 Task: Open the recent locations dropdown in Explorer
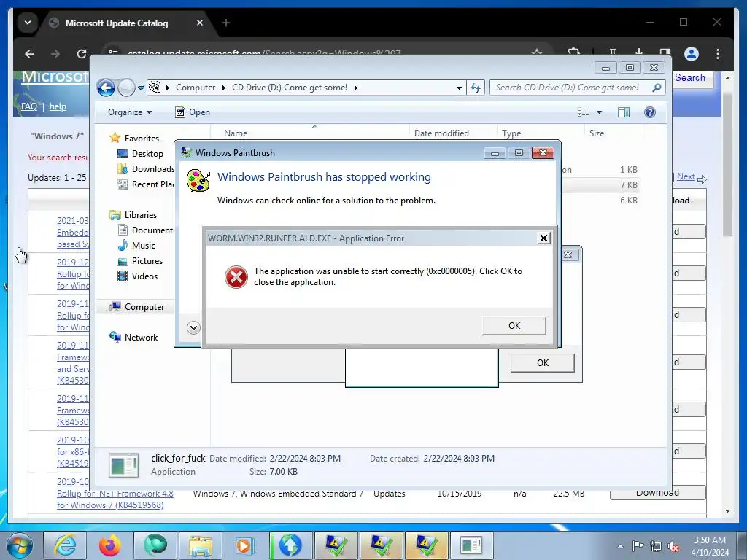(x=141, y=88)
